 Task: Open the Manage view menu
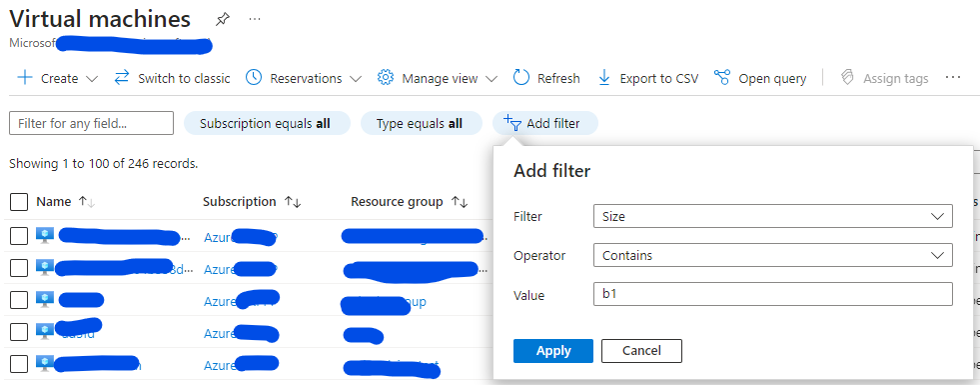[438, 78]
